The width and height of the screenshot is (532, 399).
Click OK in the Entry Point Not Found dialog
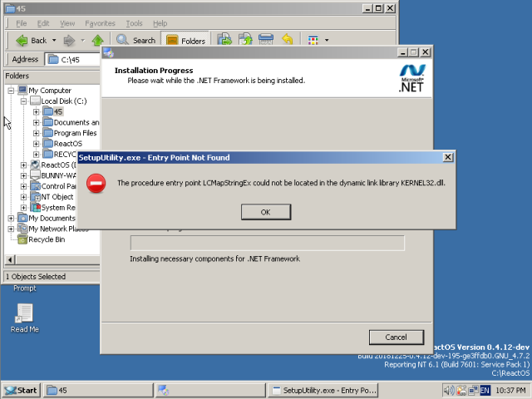click(x=266, y=212)
